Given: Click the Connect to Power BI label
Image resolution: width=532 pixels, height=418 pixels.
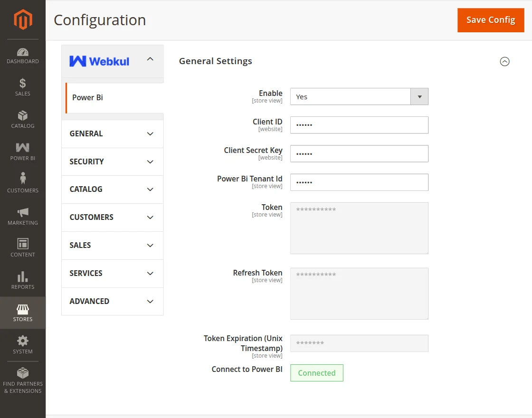Looking at the screenshot, I should (x=247, y=369).
